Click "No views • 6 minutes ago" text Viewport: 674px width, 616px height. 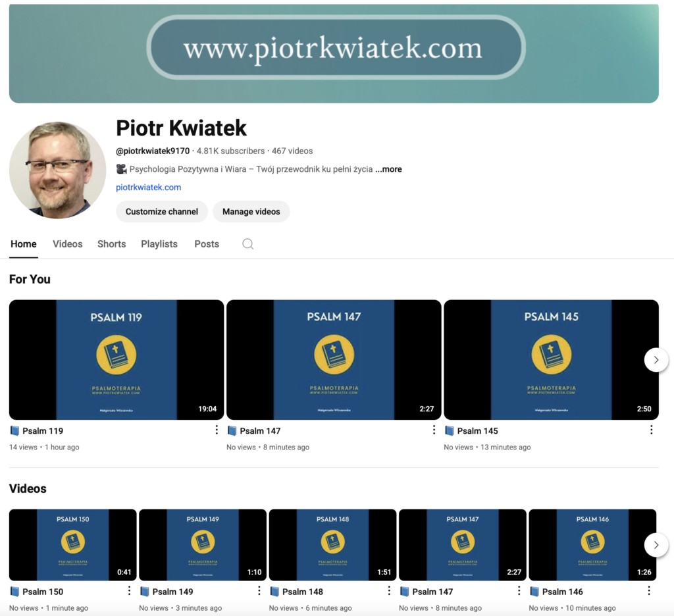[311, 608]
